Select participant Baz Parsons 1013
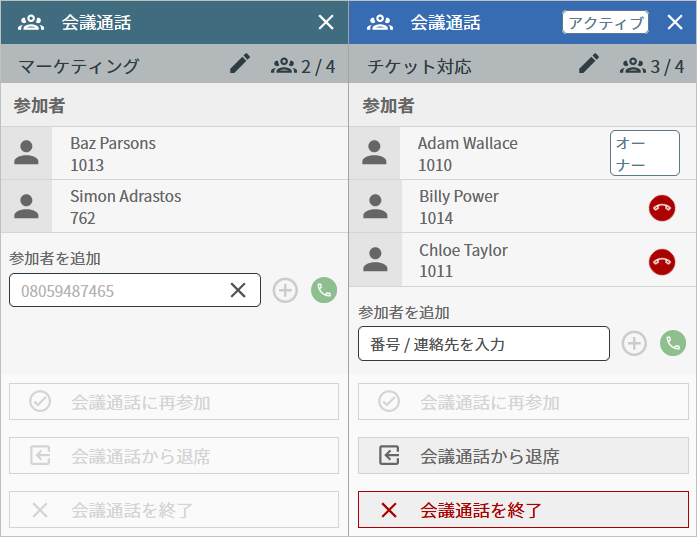 174,153
